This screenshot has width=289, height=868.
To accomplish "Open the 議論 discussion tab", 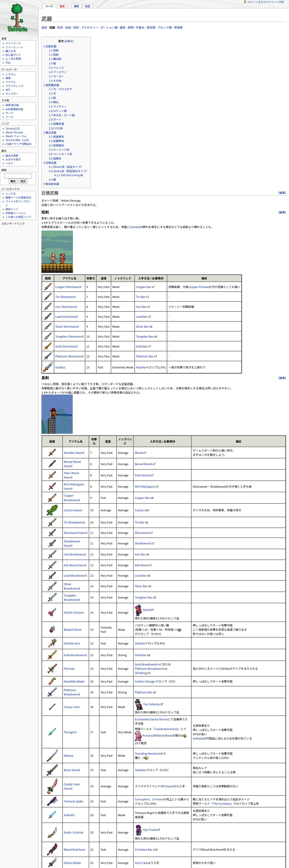I will pyautogui.click(x=62, y=6).
